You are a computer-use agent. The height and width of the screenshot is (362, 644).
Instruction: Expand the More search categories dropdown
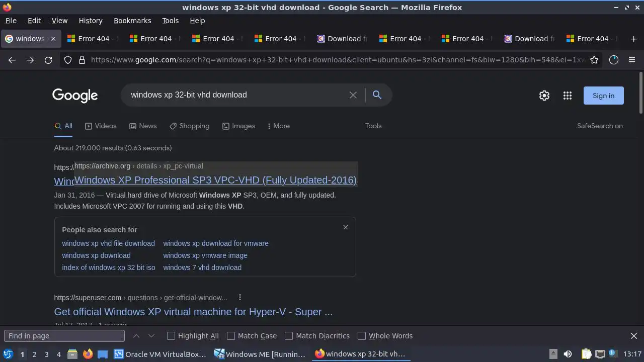[x=278, y=126]
